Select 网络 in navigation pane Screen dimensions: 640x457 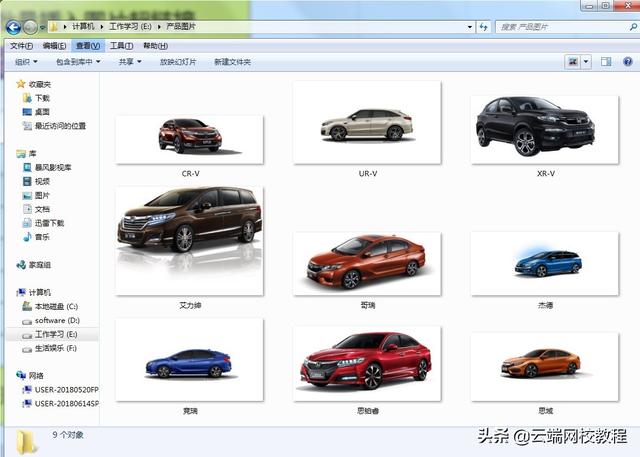36,375
